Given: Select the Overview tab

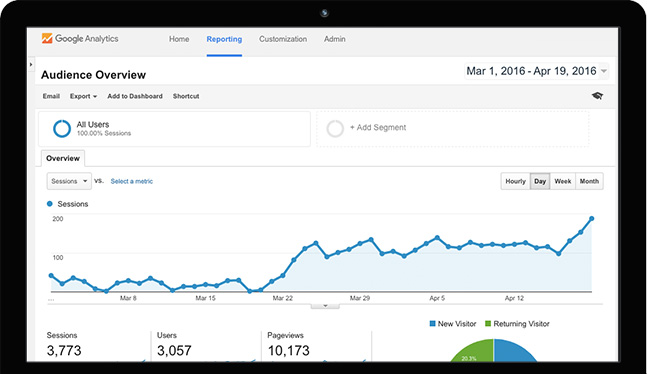Looking at the screenshot, I should pyautogui.click(x=63, y=159).
